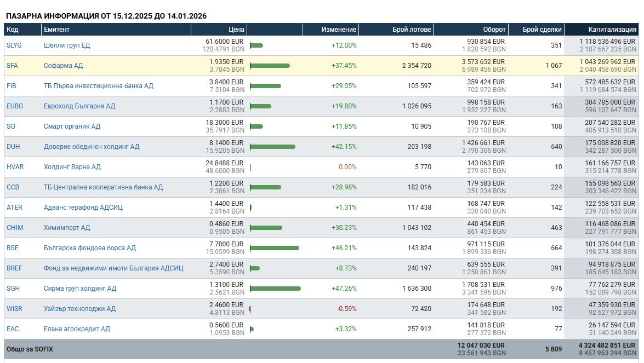Open the SLYG ticker code link

point(14,45)
